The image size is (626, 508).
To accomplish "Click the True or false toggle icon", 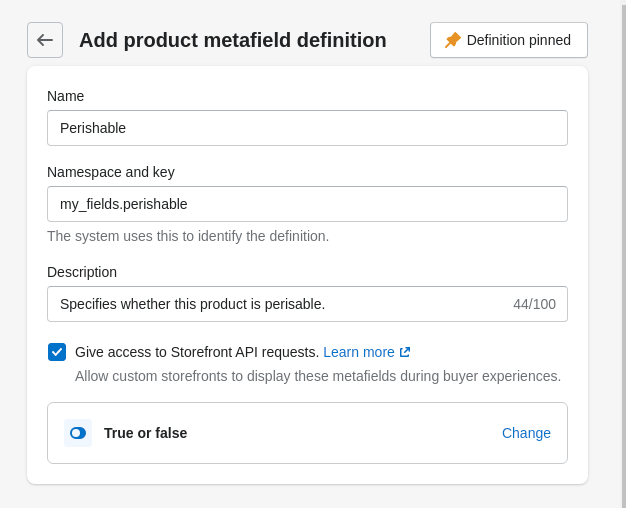I will tap(78, 433).
